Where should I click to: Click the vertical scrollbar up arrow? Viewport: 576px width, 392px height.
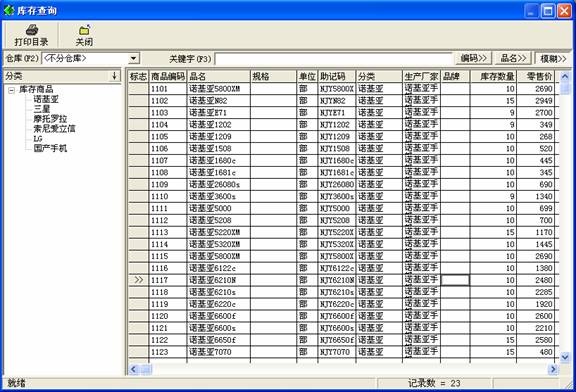565,76
